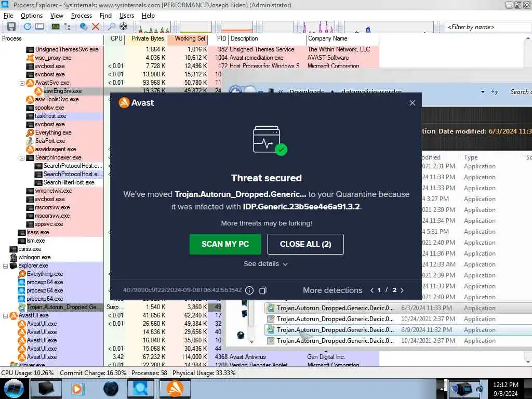Open the View menu
This screenshot has width=532, height=399.
point(57,16)
